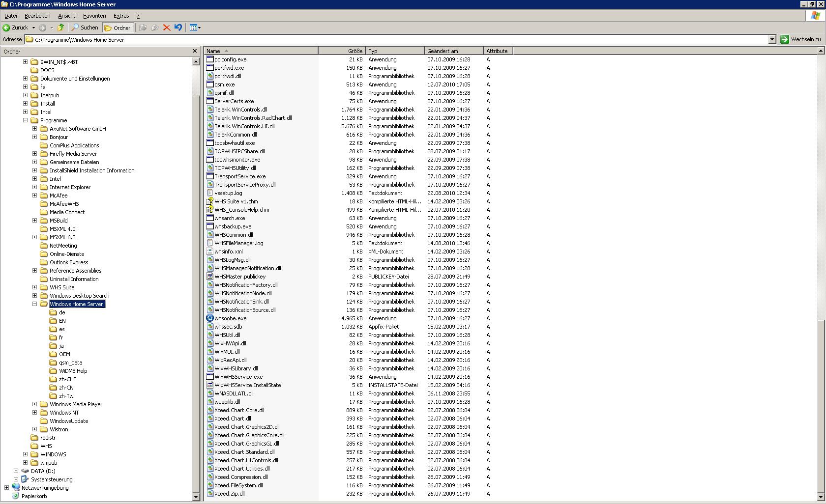Open the back history dropdown arrow
The height and width of the screenshot is (504, 826).
pos(33,28)
